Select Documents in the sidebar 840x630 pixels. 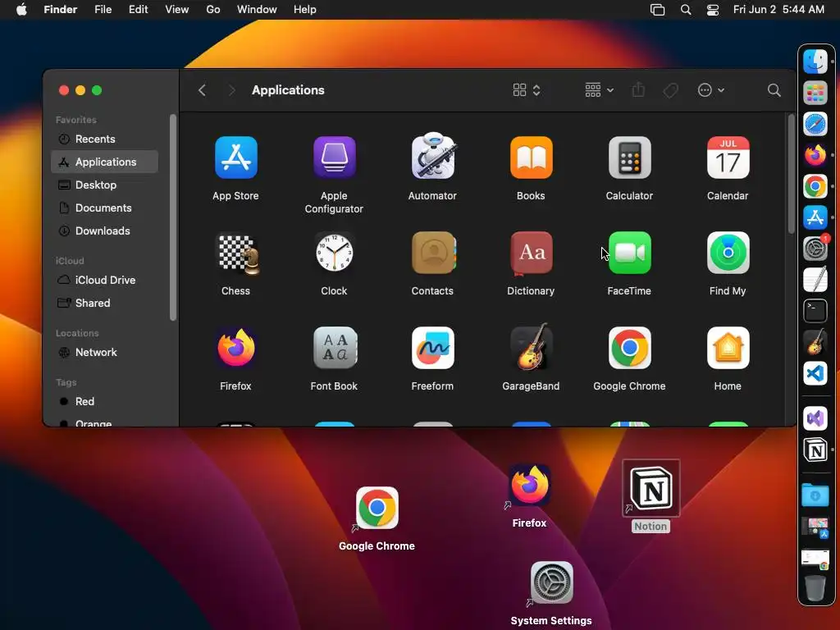point(104,208)
